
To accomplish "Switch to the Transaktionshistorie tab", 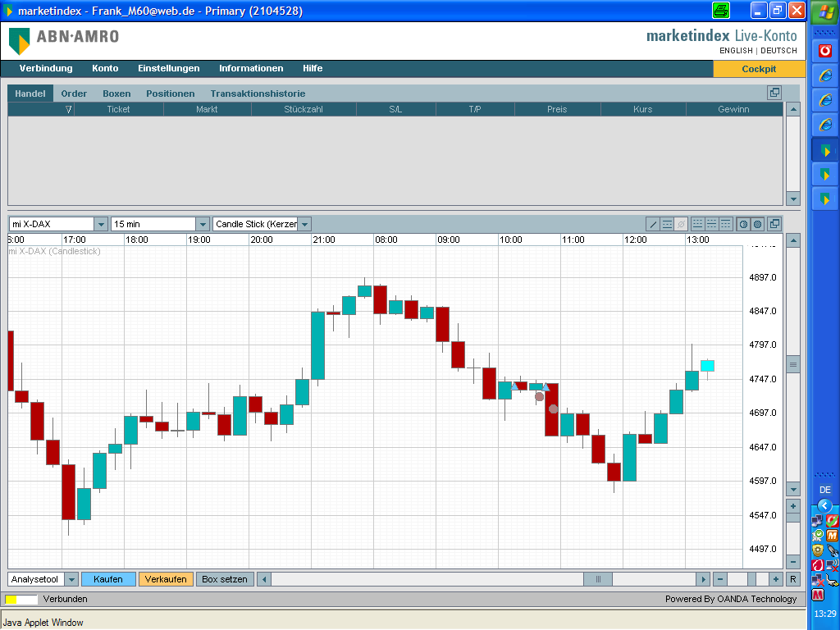I will pyautogui.click(x=258, y=94).
